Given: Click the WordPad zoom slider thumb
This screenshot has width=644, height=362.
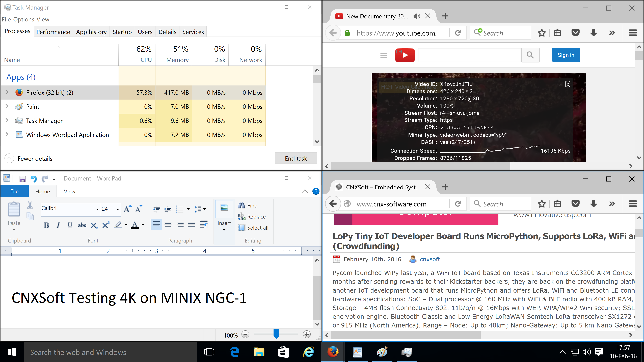Looking at the screenshot, I should pyautogui.click(x=276, y=334).
